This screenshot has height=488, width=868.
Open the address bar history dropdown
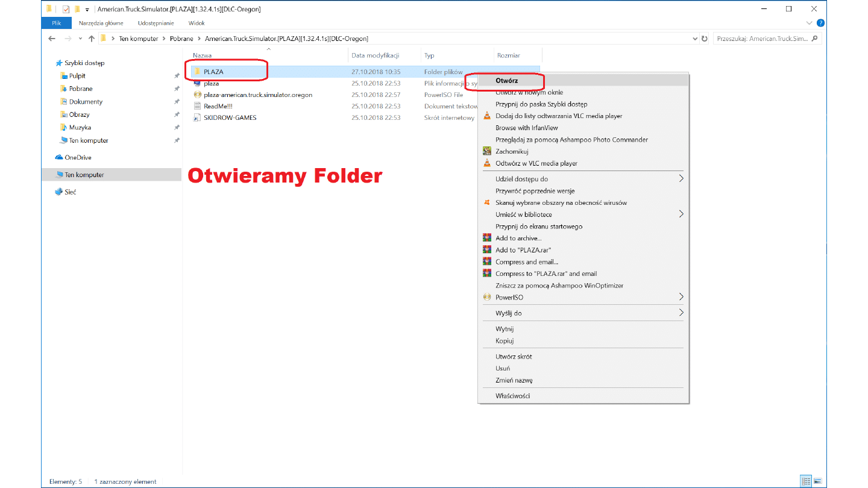tap(695, 39)
